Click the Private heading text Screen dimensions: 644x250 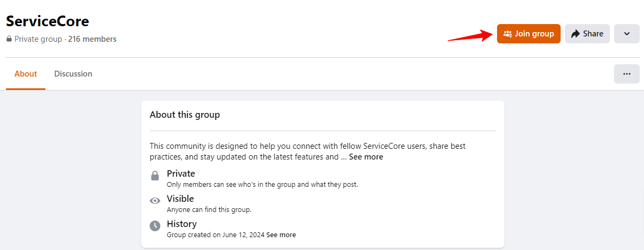181,173
